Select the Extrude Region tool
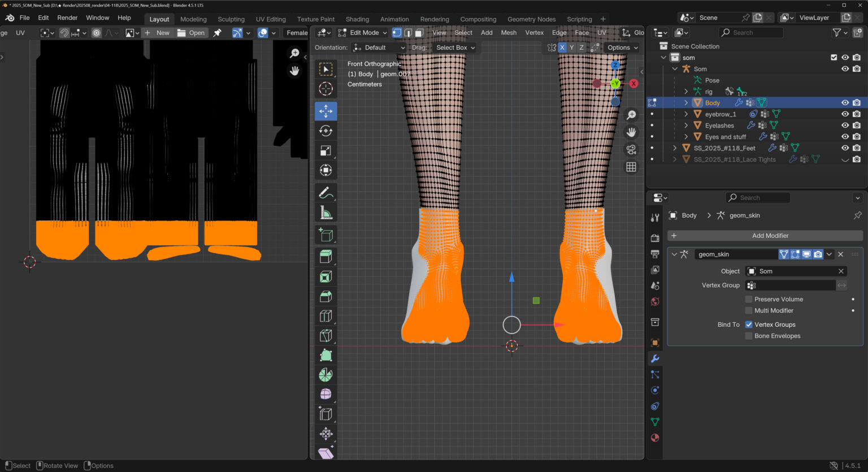 [x=325, y=257]
